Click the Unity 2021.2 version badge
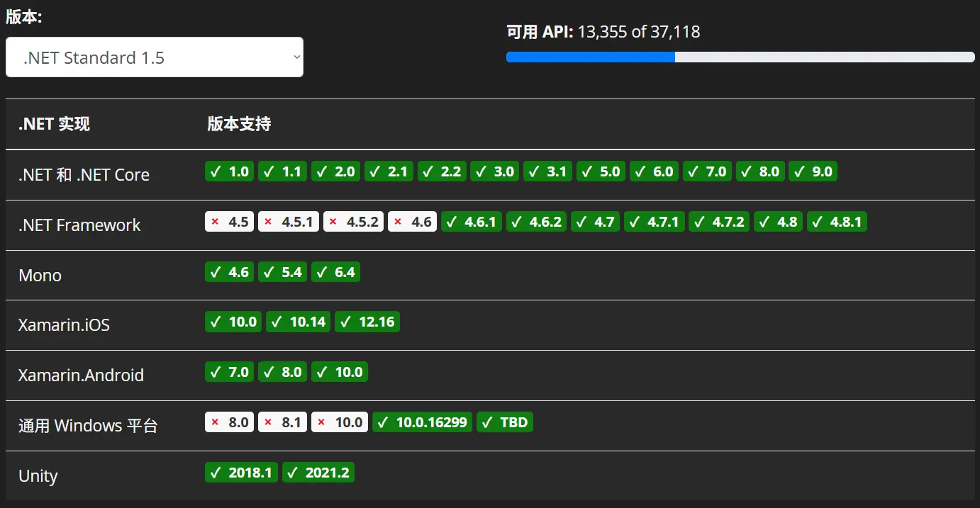This screenshot has height=508, width=980. [318, 473]
